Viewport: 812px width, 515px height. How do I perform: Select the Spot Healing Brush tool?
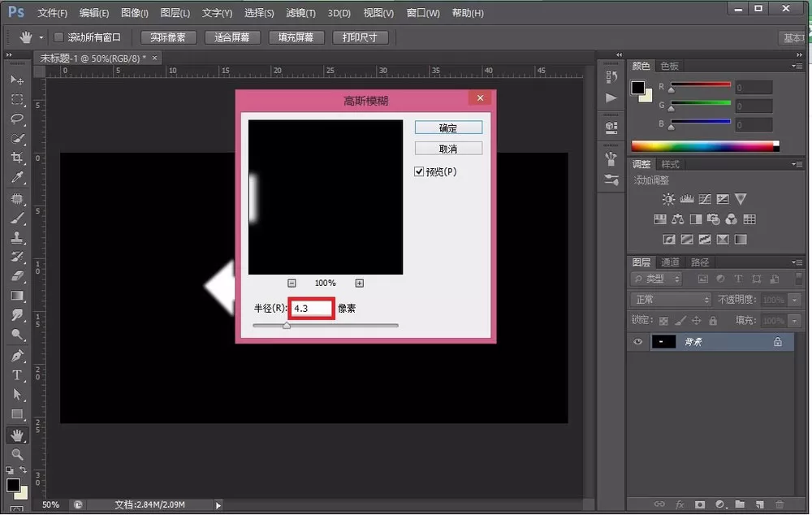pyautogui.click(x=17, y=198)
